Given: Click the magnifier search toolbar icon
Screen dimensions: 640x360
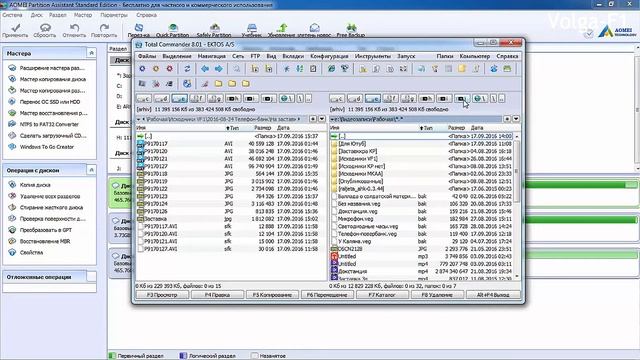Looking at the screenshot, I should [x=236, y=69].
